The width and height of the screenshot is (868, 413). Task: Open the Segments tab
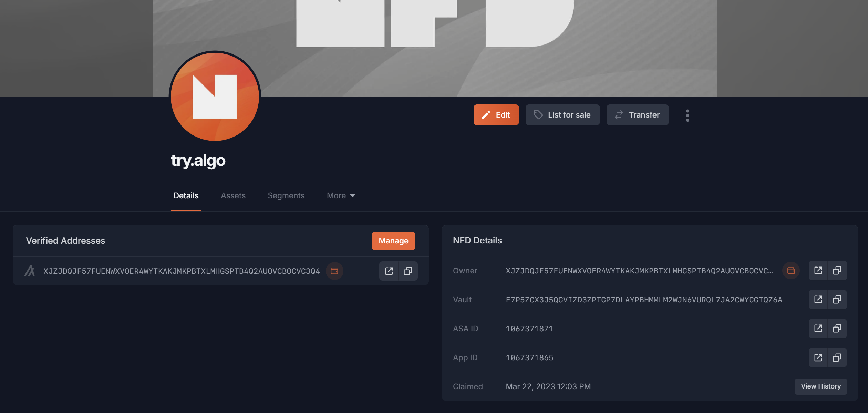(x=286, y=195)
